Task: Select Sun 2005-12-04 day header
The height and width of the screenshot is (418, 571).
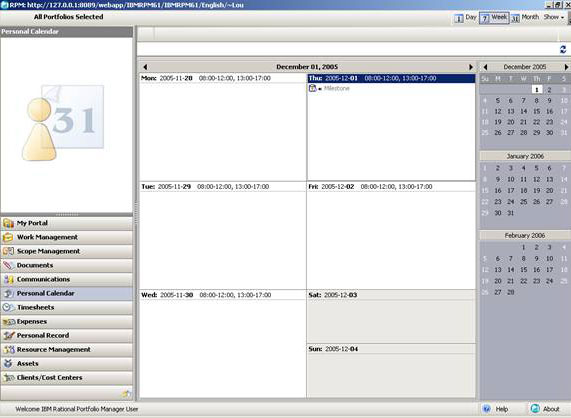Action: tap(391, 349)
